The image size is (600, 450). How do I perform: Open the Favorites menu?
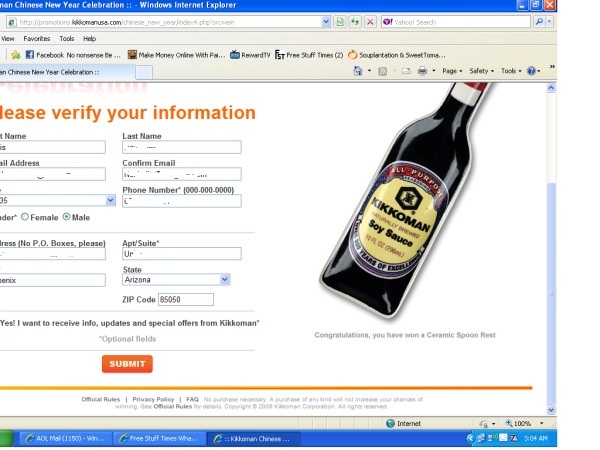36,38
